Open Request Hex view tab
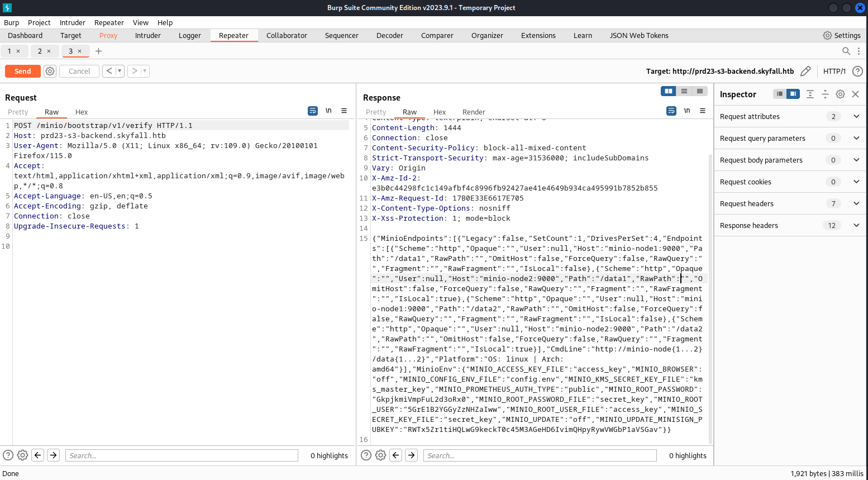868x480 pixels. click(82, 112)
